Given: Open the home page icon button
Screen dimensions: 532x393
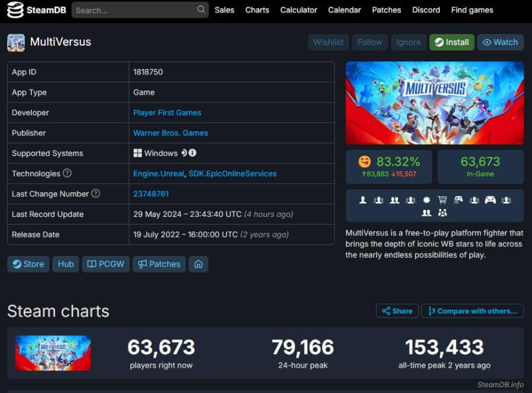Looking at the screenshot, I should (199, 264).
